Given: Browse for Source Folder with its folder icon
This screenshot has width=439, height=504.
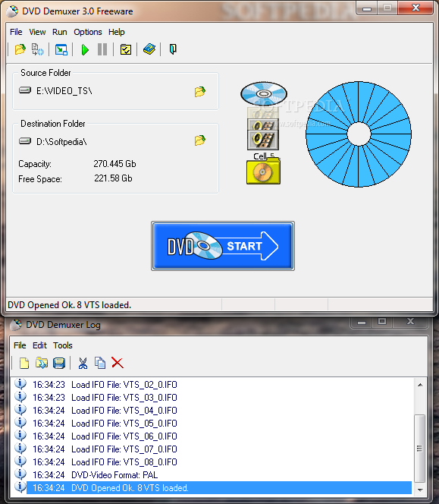Looking at the screenshot, I should click(x=199, y=92).
